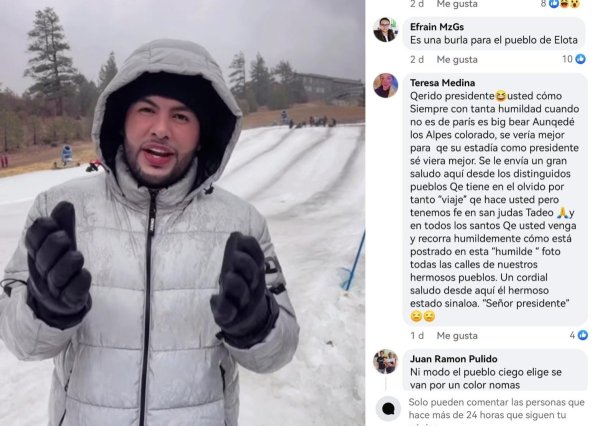Click the 1 d timestamp on Teresa's comment
Screen dimensions: 600x426
(417, 335)
